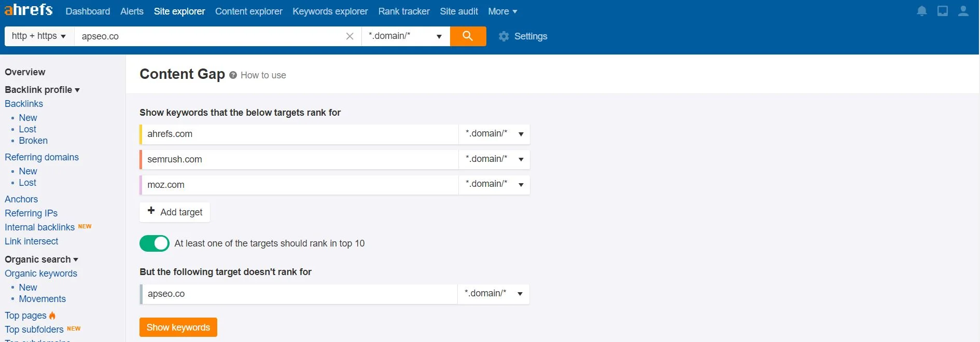Open the Alerts tab
This screenshot has width=980, height=342.
pyautogui.click(x=132, y=11)
